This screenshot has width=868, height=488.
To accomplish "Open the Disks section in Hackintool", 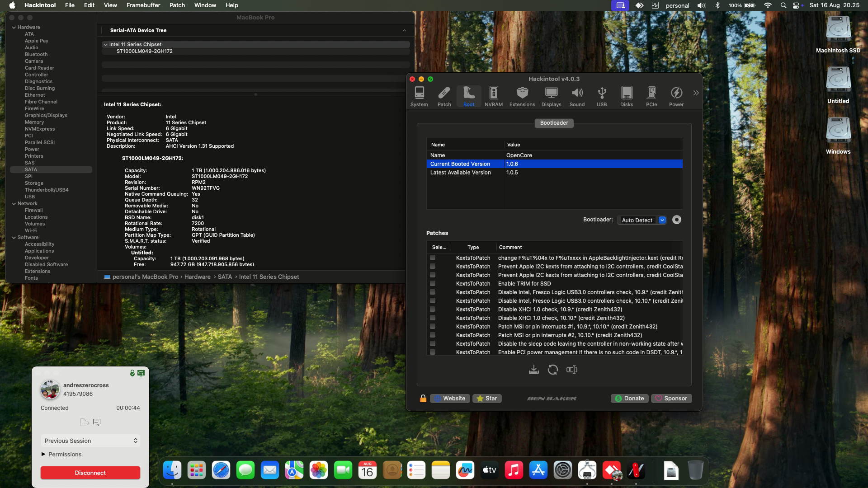I will click(627, 97).
